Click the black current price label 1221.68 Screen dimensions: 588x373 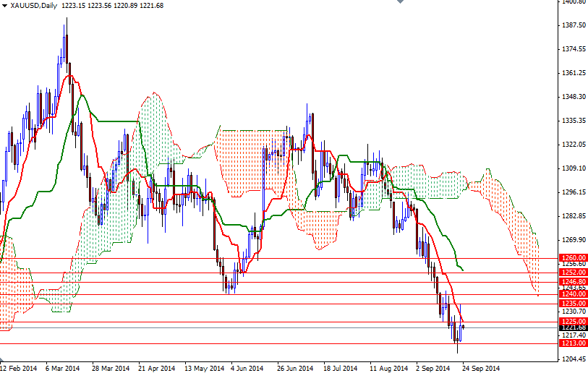pyautogui.click(x=573, y=328)
